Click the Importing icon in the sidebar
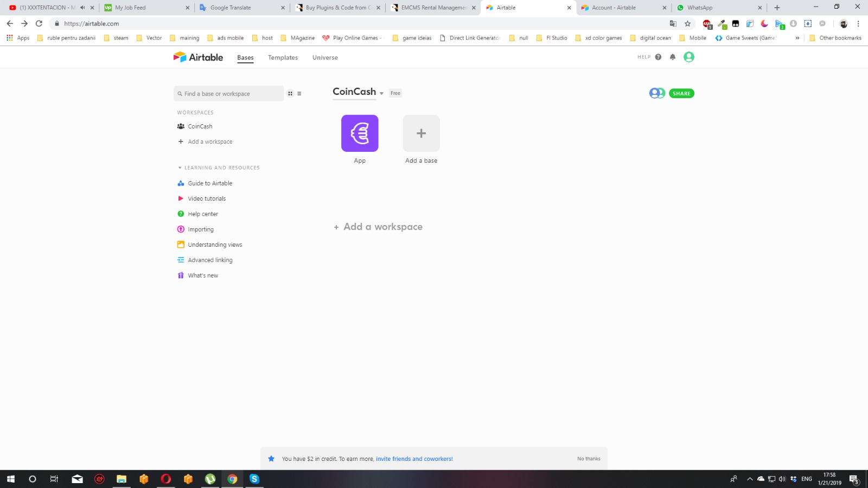868x488 pixels. tap(181, 229)
